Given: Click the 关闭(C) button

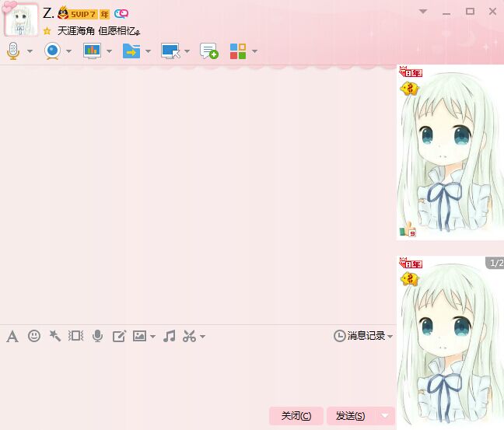Looking at the screenshot, I should click(296, 416).
